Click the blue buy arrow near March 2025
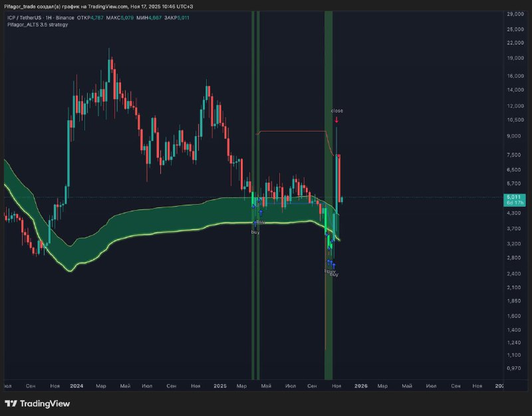 click(256, 225)
